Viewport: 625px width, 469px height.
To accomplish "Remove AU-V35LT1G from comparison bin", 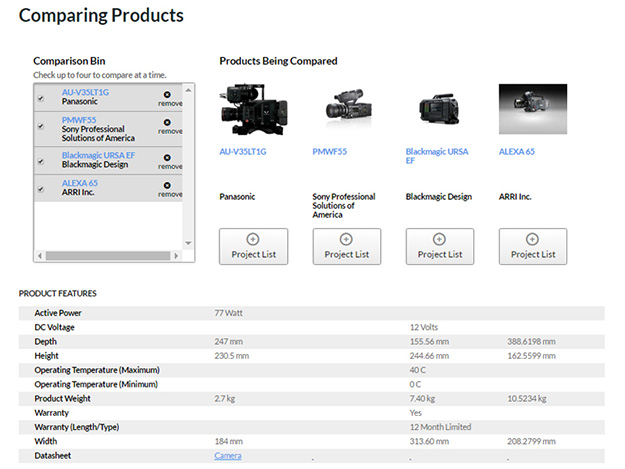I will pyautogui.click(x=170, y=98).
